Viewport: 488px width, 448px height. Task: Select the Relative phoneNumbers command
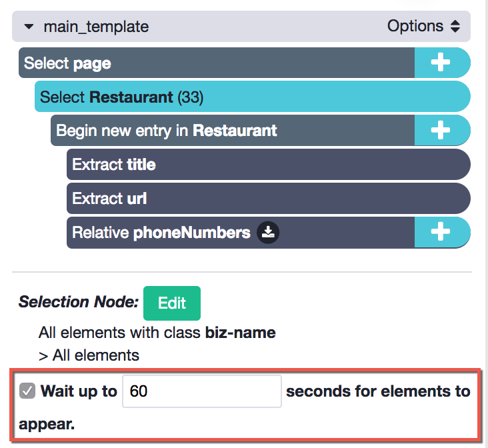click(x=241, y=233)
